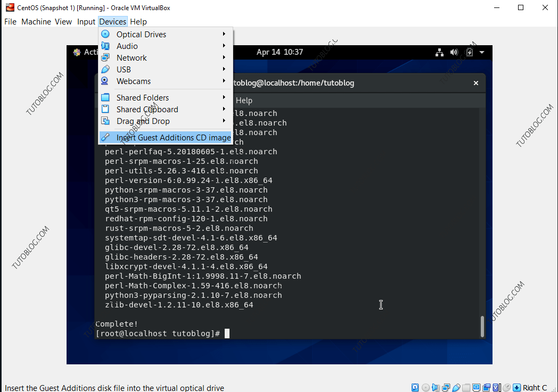Image resolution: width=558 pixels, height=392 pixels.
Task: Open the terminal Help menu
Action: 244,101
